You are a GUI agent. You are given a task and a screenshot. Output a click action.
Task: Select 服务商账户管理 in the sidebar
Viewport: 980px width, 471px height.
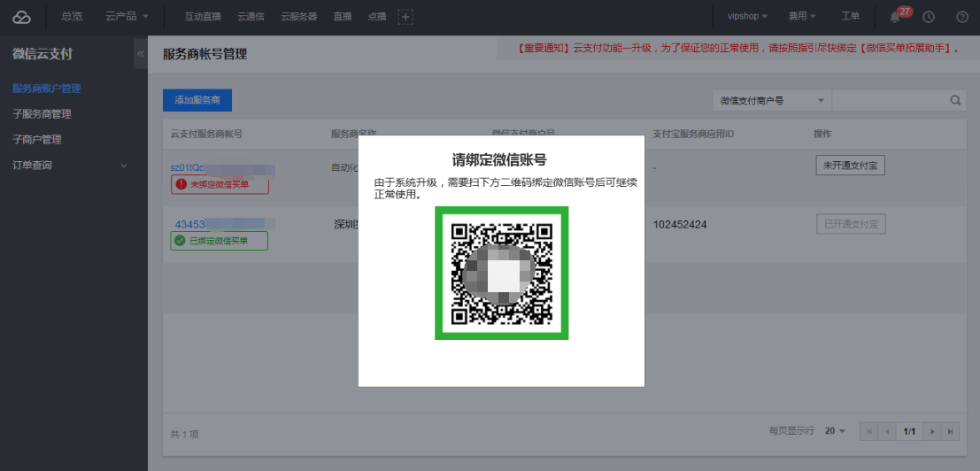[x=47, y=89]
